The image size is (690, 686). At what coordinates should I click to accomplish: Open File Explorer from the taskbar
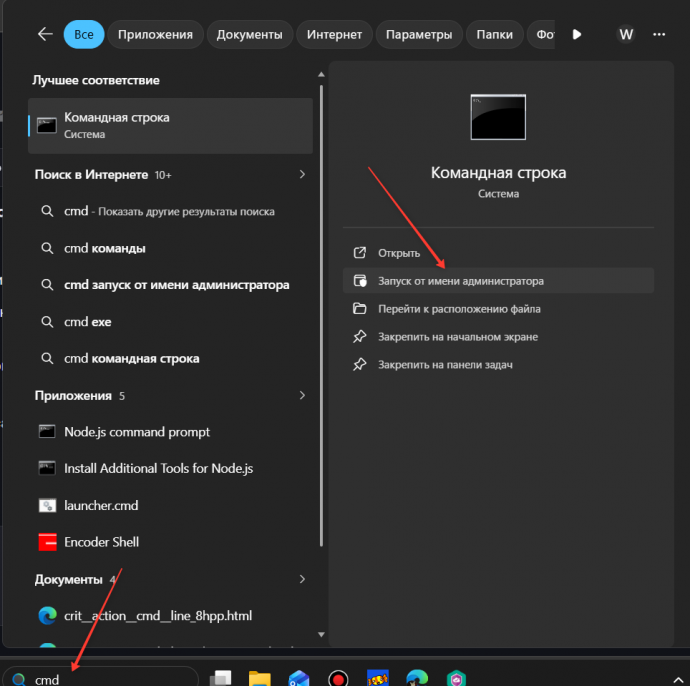(x=260, y=678)
